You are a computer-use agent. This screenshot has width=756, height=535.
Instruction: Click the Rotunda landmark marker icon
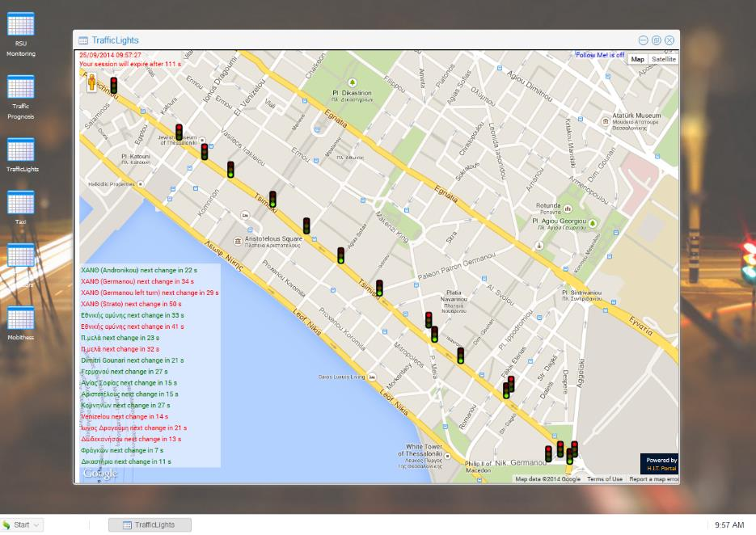click(568, 209)
